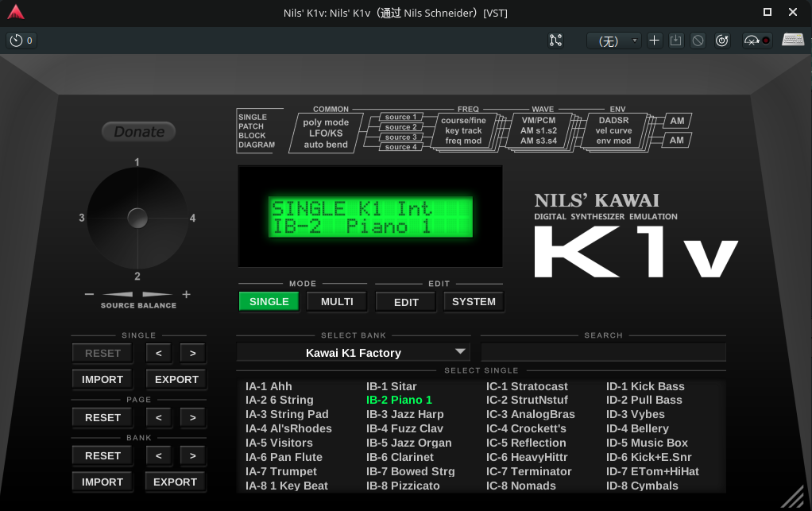Go to next page with > button
Screen dimensions: 812x511
click(x=192, y=417)
